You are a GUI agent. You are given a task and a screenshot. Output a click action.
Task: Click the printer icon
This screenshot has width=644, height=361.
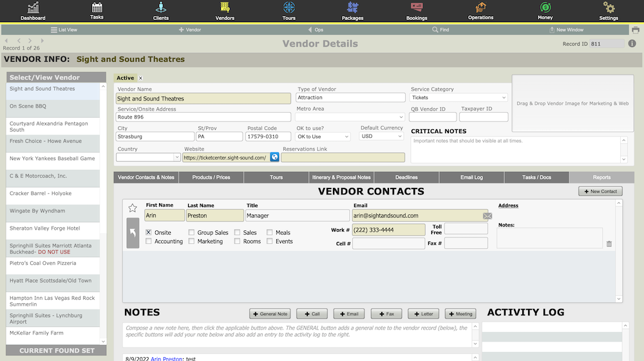(x=636, y=30)
